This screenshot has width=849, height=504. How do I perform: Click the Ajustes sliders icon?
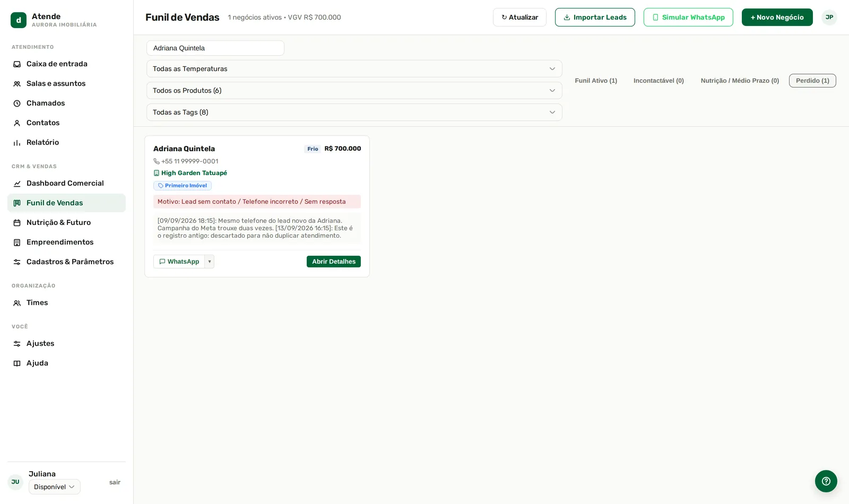tap(17, 344)
